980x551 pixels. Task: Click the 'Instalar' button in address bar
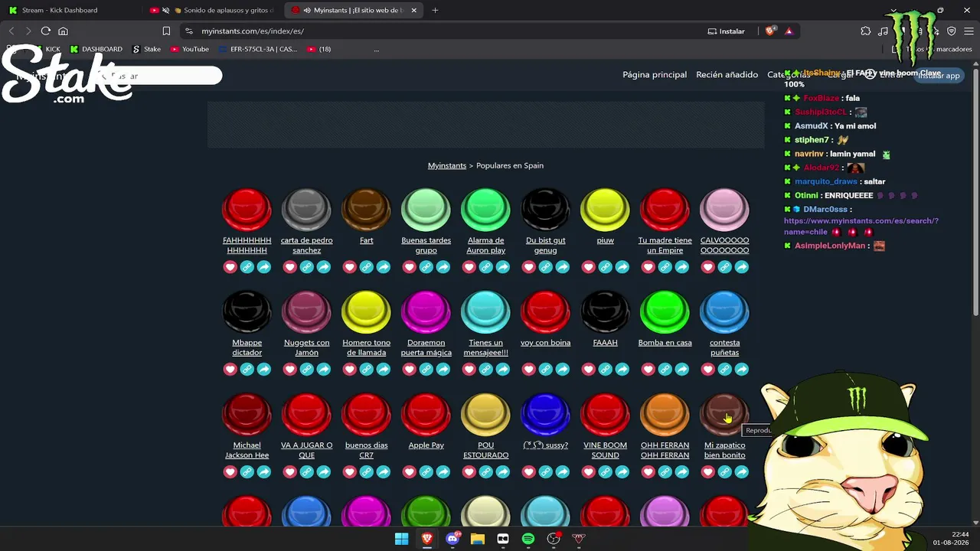(726, 31)
